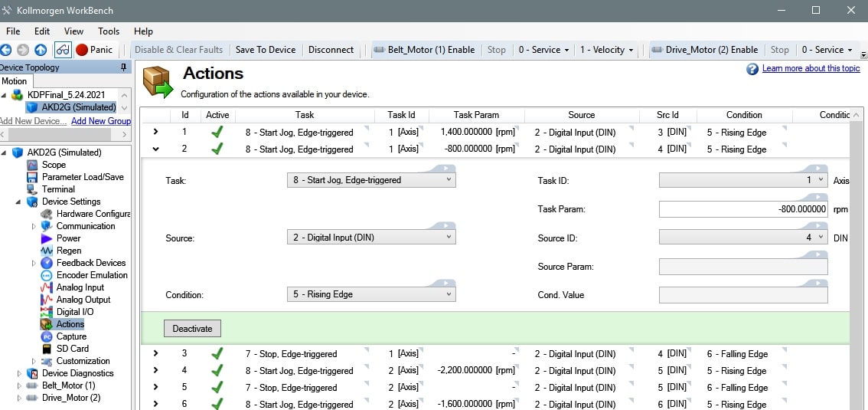This screenshot has width=868, height=410.
Task: Open the Digital I/O item
Action: pyautogui.click(x=75, y=312)
